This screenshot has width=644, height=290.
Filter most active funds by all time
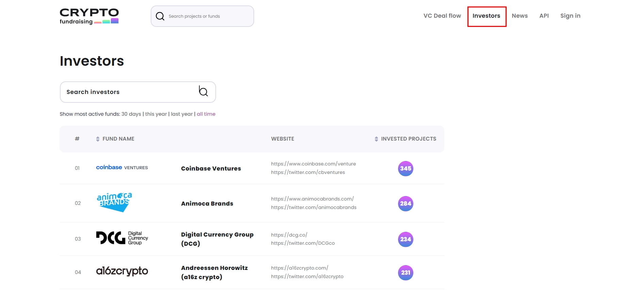click(x=206, y=114)
